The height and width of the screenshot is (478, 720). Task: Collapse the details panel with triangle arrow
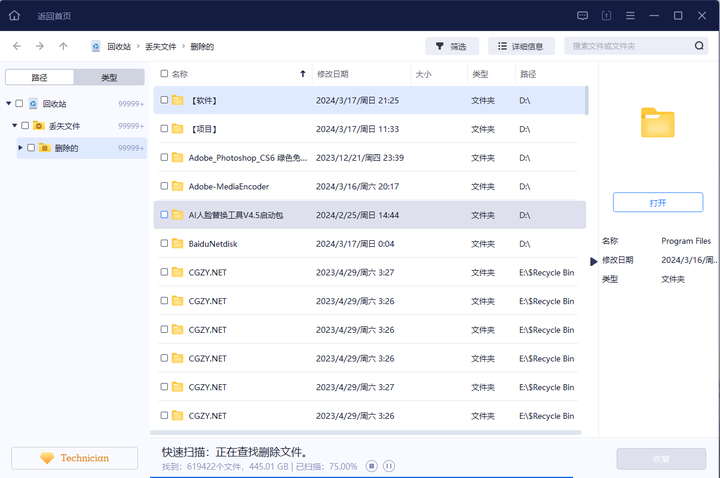[x=593, y=261]
